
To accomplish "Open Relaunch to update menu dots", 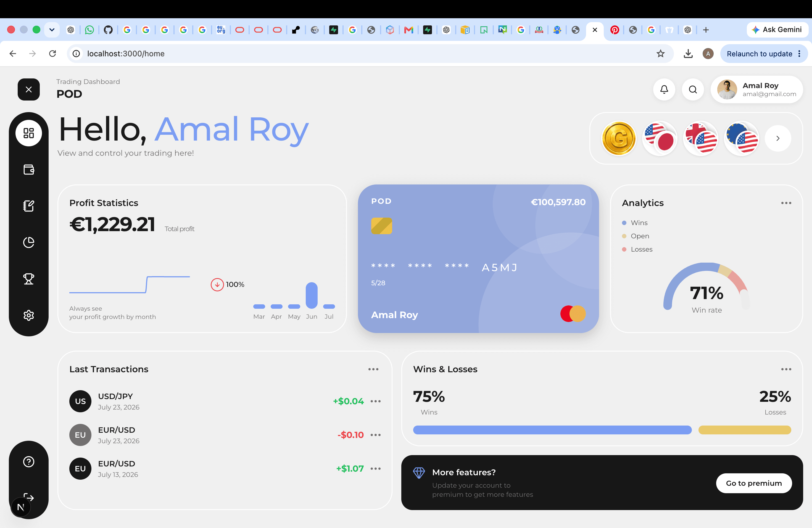I will coord(799,54).
